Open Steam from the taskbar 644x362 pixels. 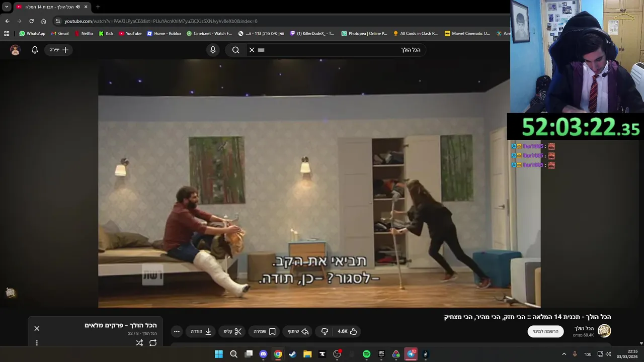coord(292,354)
